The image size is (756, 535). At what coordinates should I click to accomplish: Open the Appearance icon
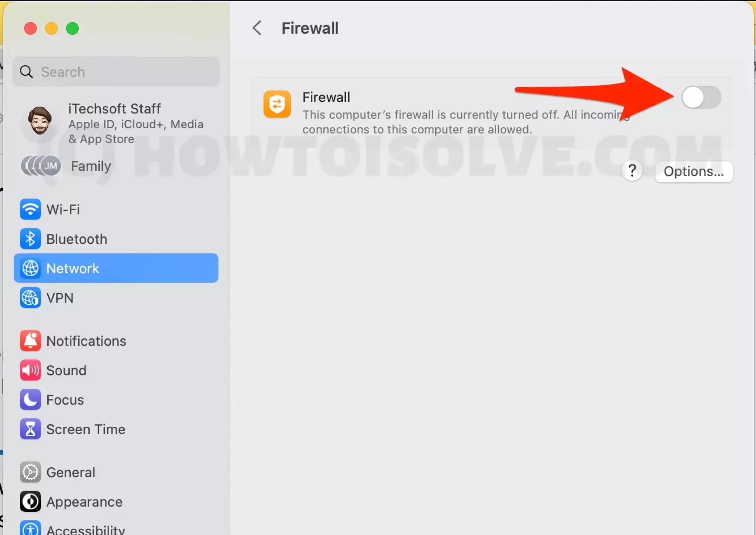coord(30,502)
